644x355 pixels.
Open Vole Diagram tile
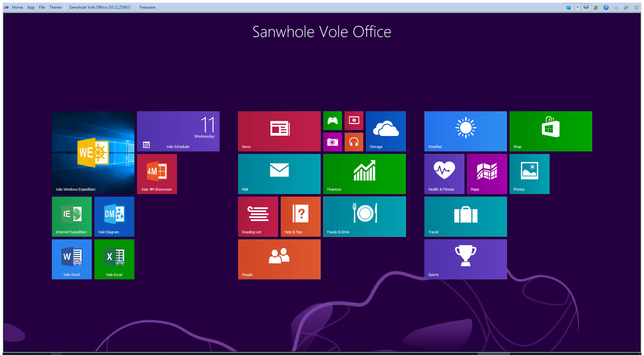[x=114, y=216]
